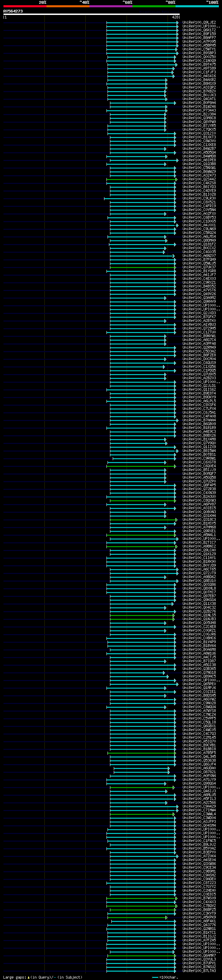Open hit UniRef100_Q8F4P5
The width and height of the screenshot is (222, 980).
tap(199, 485)
